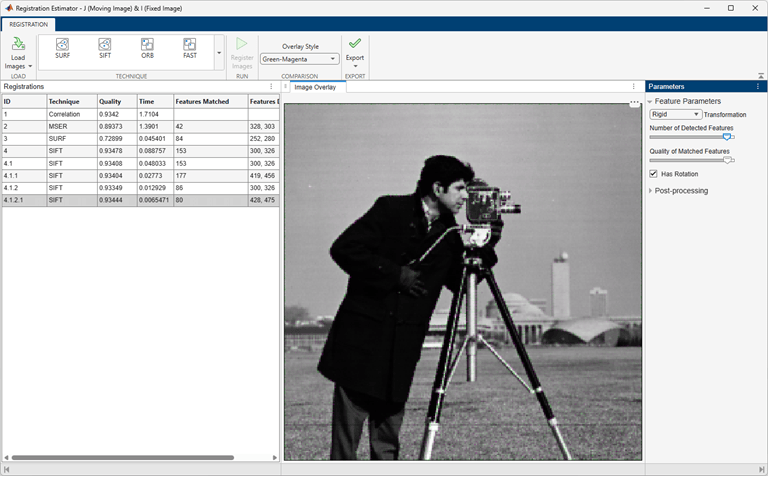The image size is (768, 477).
Task: Click the cameraman overlay image
Action: [463, 282]
